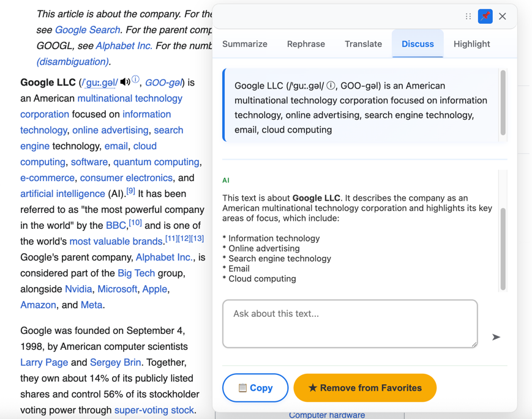Open citation reference [9]

[x=130, y=191]
